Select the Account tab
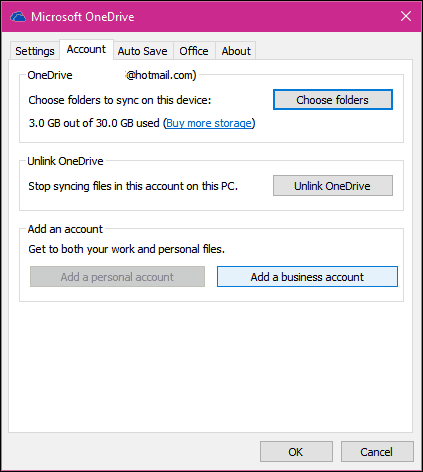 click(86, 49)
